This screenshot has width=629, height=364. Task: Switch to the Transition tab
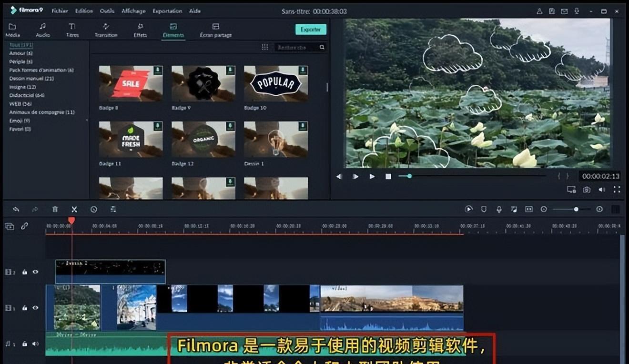(x=106, y=30)
